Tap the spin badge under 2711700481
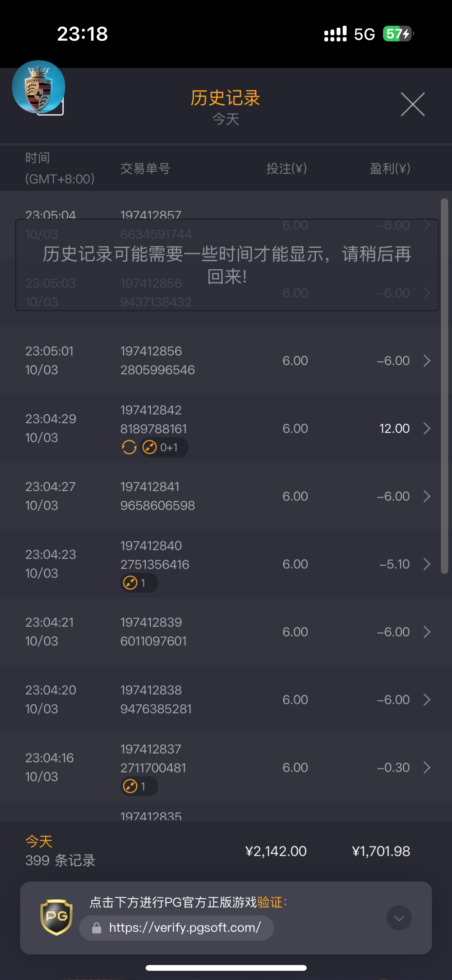Viewport: 452px width, 980px height. click(x=139, y=786)
